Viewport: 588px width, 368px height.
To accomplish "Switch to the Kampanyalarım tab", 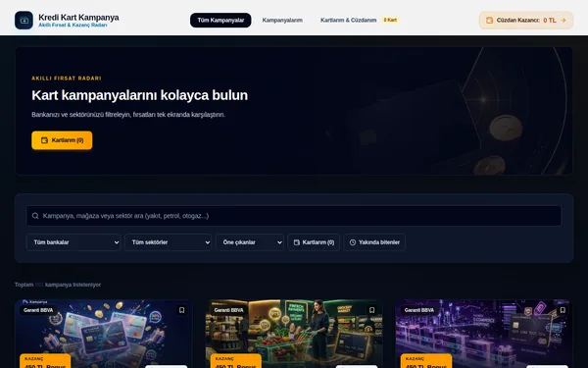I will pyautogui.click(x=282, y=21).
